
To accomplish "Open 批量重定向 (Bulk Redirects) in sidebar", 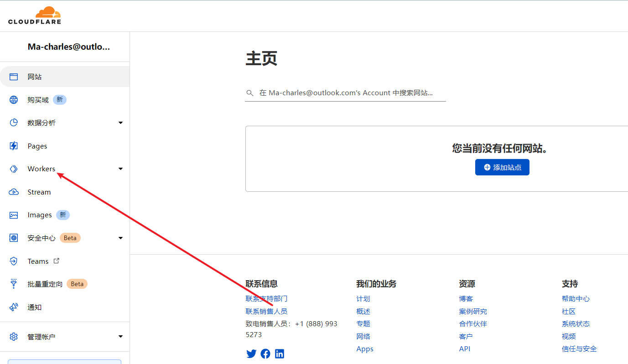I will [x=14, y=283].
